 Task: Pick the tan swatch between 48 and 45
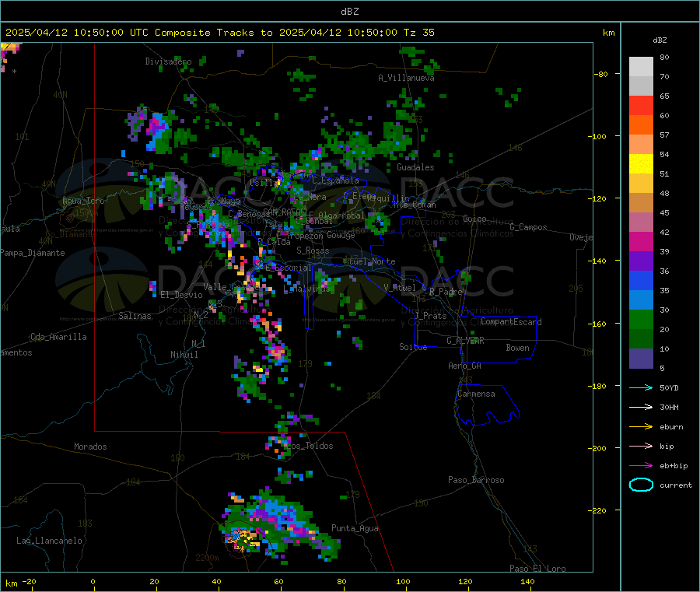[x=641, y=203]
